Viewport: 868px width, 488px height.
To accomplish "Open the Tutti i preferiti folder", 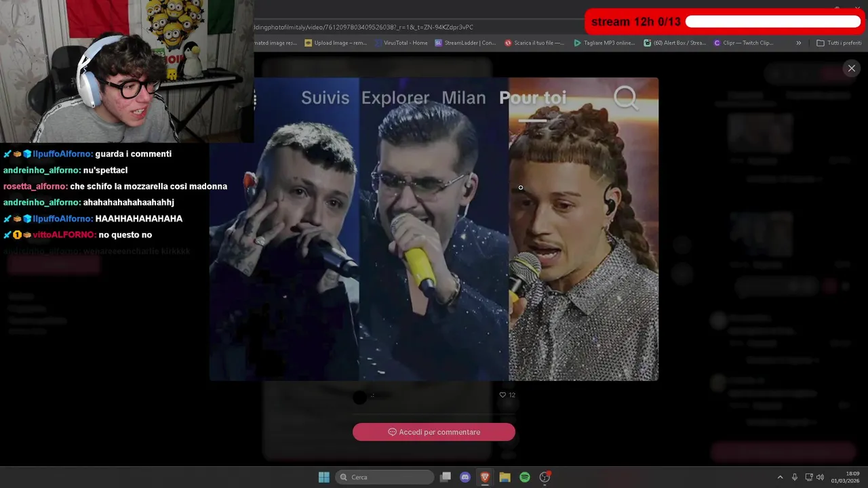I will (x=839, y=43).
